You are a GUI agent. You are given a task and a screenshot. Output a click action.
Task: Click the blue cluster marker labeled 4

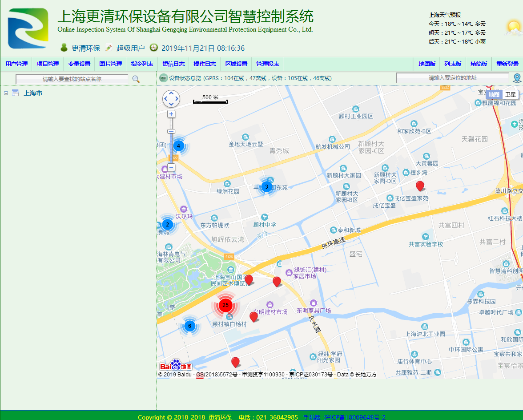point(178,145)
